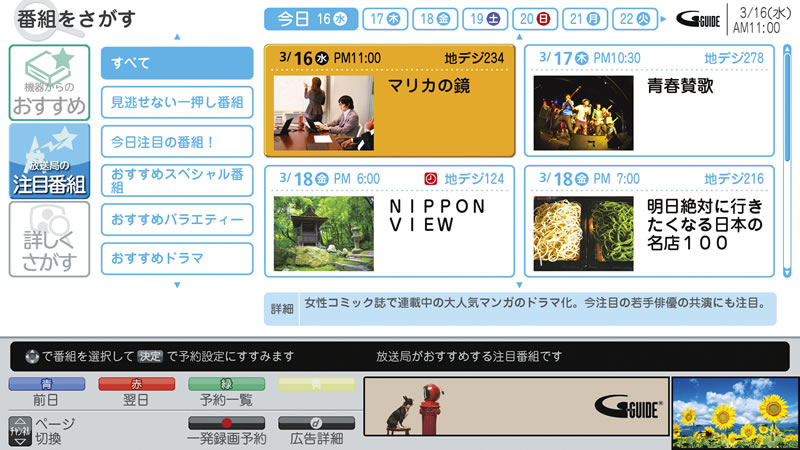
Task: Click the scrollbar bottom arrow
Action: [x=787, y=273]
